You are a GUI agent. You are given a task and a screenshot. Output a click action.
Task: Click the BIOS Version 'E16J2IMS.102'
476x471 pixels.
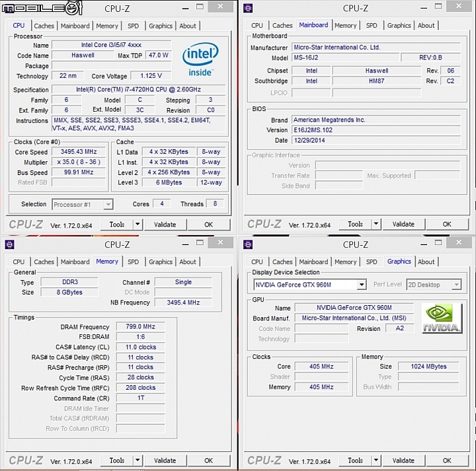pos(376,130)
